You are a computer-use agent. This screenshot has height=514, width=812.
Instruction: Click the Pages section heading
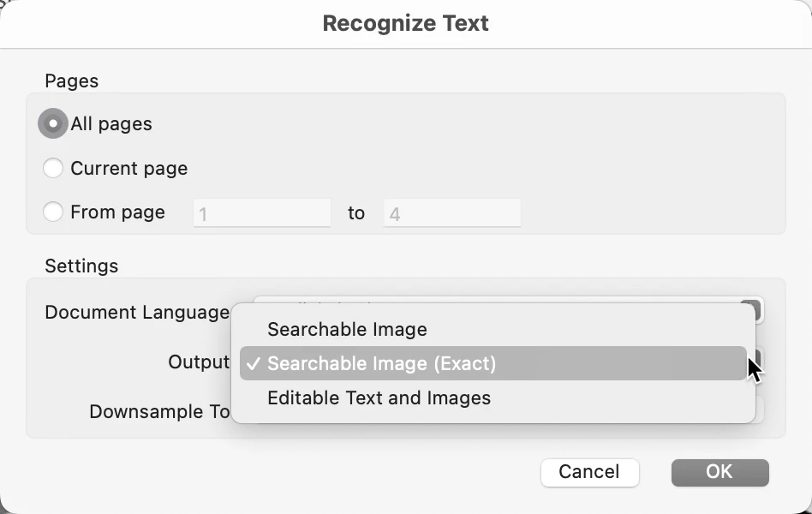click(x=72, y=81)
